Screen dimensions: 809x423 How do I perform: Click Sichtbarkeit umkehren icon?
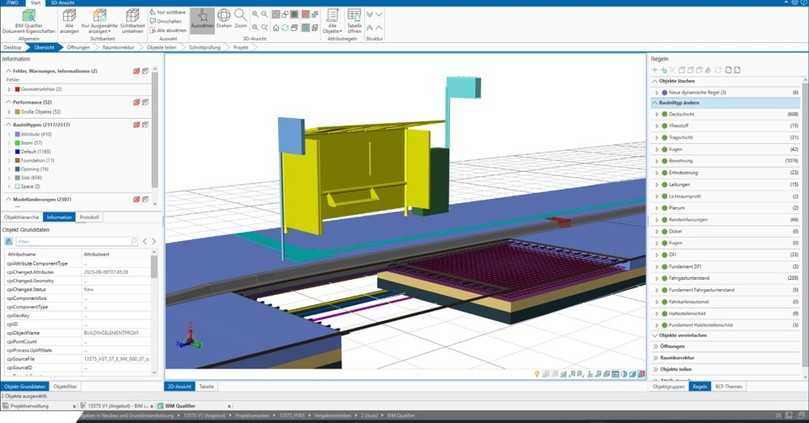(x=132, y=20)
